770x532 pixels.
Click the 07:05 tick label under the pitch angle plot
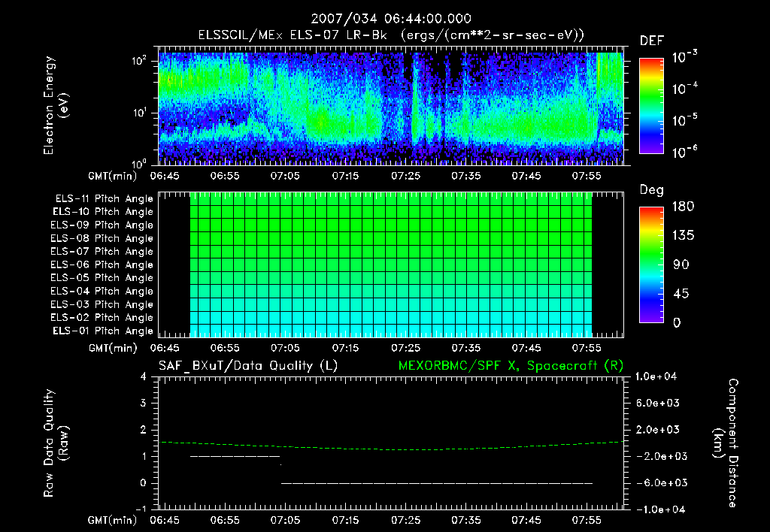coord(285,348)
